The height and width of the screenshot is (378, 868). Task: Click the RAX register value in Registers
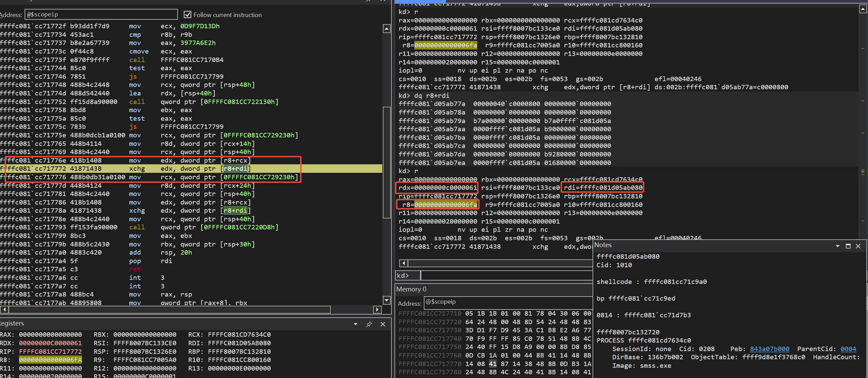coord(50,334)
